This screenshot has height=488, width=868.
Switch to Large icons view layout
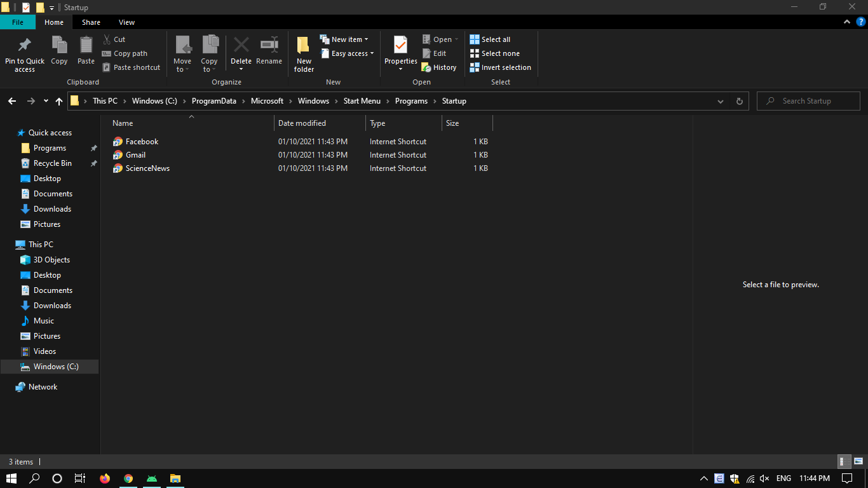click(858, 462)
